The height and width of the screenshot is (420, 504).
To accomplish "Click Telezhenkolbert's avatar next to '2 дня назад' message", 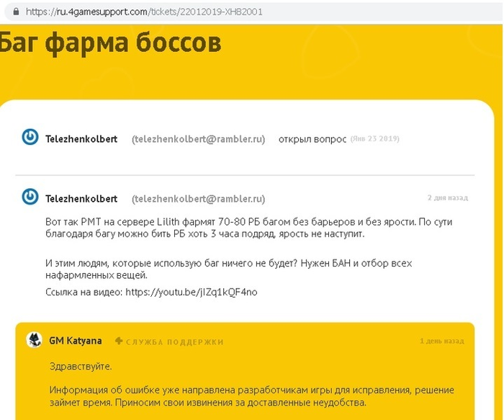I will click(x=30, y=197).
